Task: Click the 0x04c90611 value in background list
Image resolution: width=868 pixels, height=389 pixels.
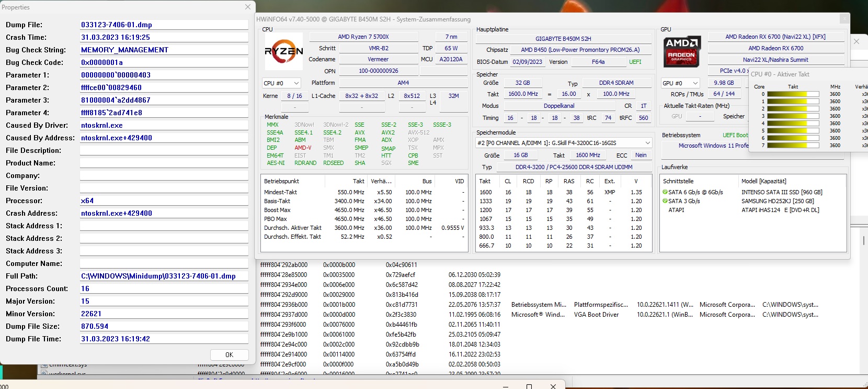Action: tap(402, 265)
